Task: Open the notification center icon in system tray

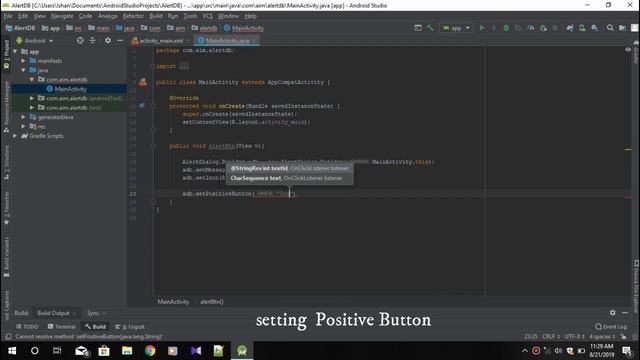Action: pyautogui.click(x=627, y=351)
